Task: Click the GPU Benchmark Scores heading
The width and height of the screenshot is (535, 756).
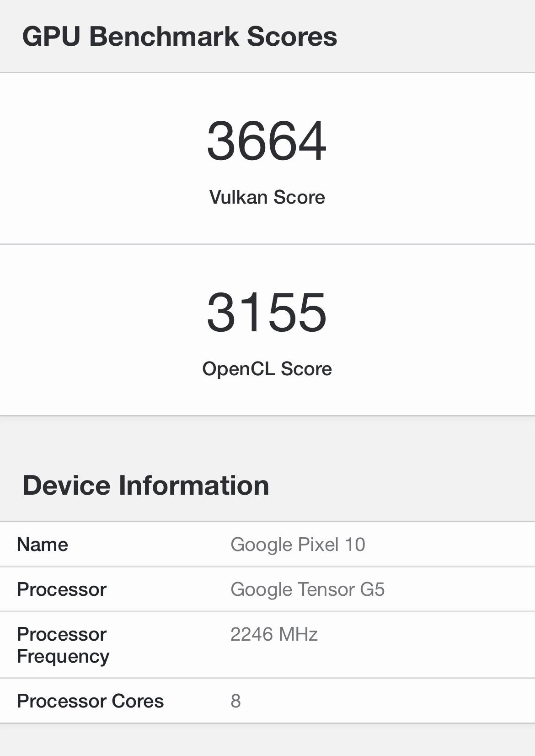Action: (x=179, y=37)
